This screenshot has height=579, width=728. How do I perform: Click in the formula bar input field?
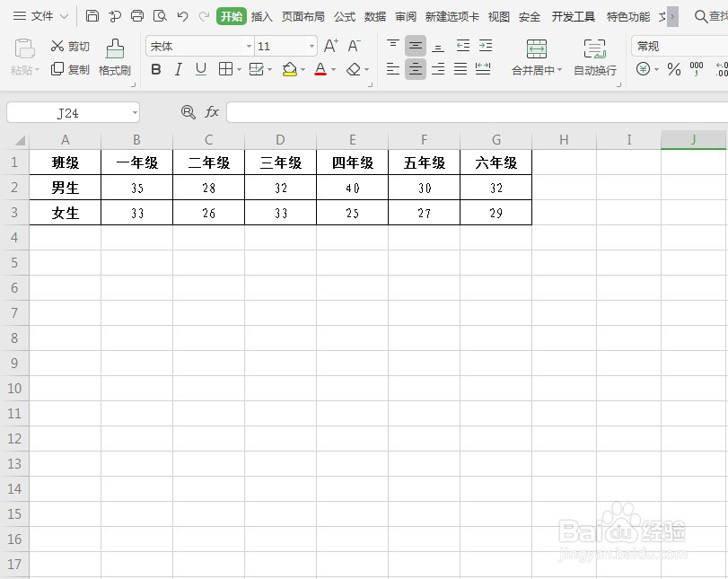click(x=478, y=112)
